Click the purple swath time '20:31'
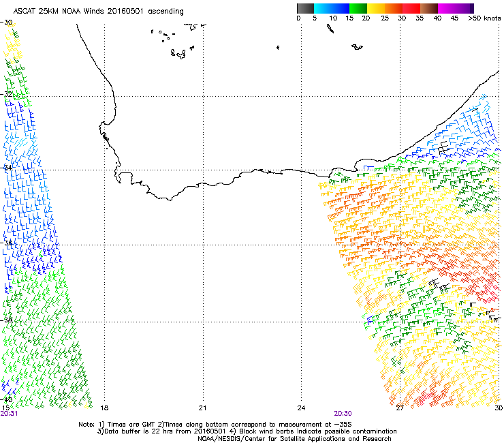The height and width of the screenshot is (443, 504). 9,414
